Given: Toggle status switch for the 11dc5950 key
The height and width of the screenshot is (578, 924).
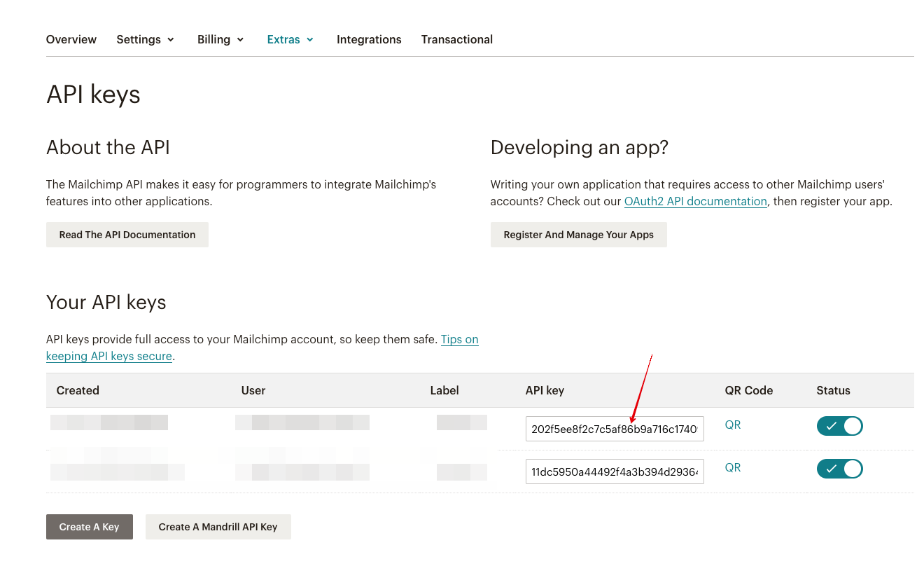Looking at the screenshot, I should tap(840, 469).
